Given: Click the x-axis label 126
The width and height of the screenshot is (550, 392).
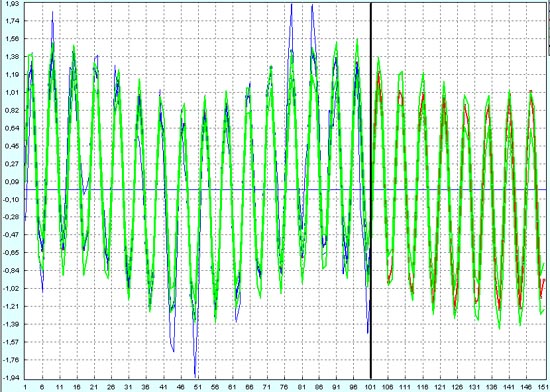Looking at the screenshot, I should point(457,387).
